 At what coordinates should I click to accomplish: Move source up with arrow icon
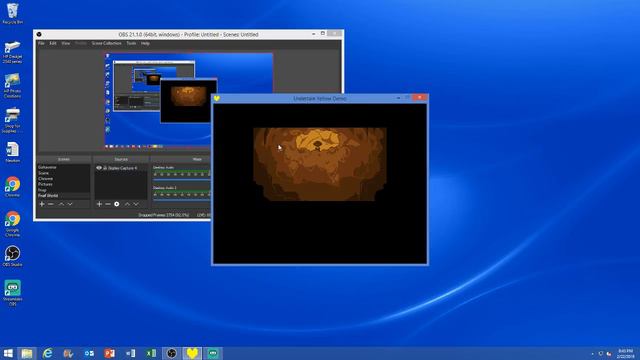point(127,204)
